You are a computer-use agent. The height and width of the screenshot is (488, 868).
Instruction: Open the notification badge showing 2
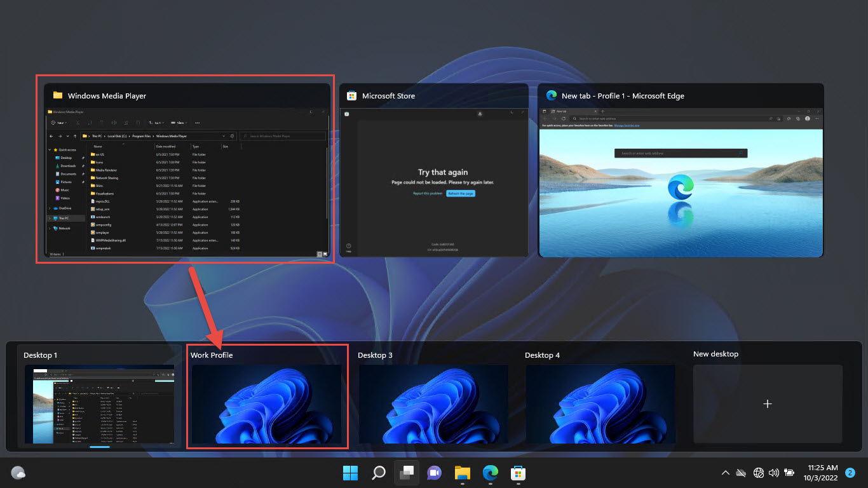[850, 473]
